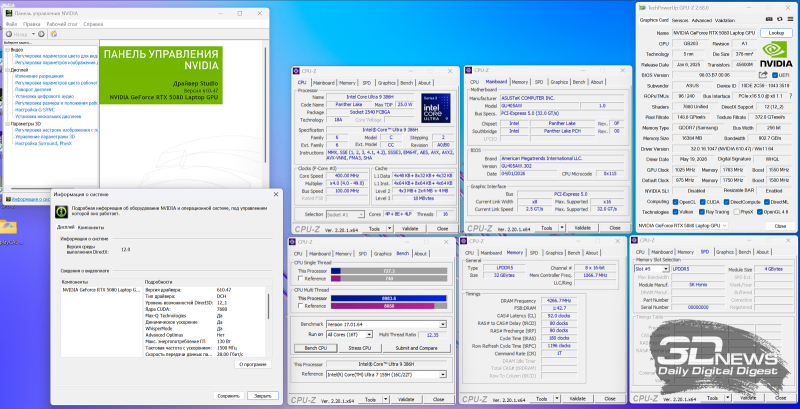
Task: Click the yellow folder icon on desktop
Action: coord(8,226)
